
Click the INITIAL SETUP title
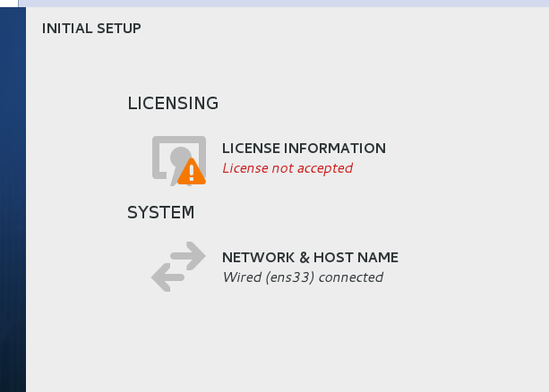click(91, 29)
